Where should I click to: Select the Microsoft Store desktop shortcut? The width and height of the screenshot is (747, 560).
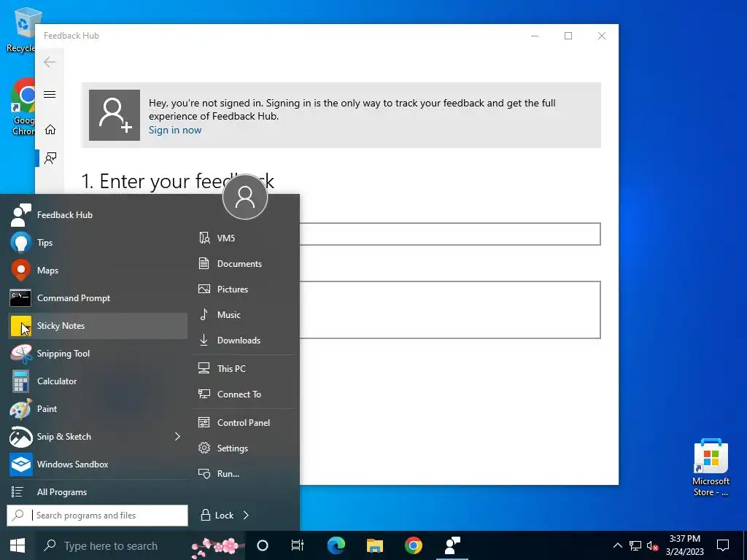[711, 467]
